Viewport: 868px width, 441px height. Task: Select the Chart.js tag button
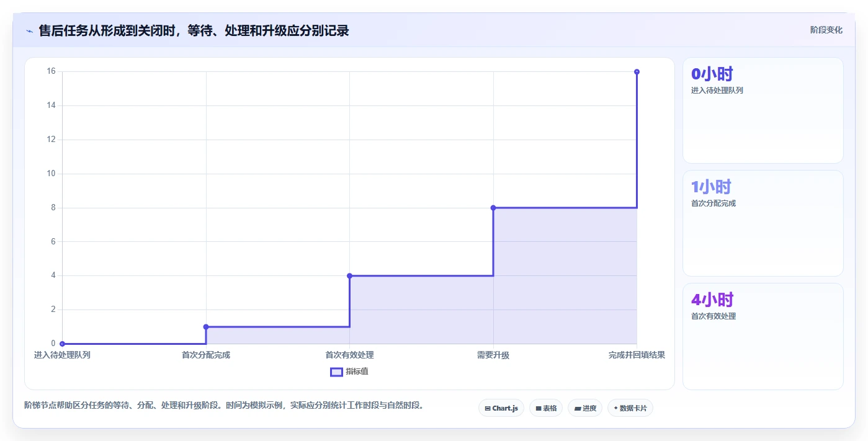click(x=501, y=408)
